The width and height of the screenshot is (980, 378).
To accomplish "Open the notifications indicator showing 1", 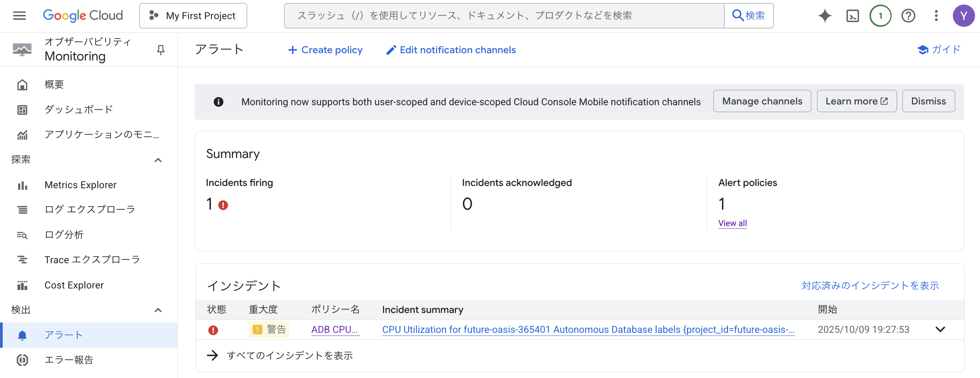I will pos(880,15).
